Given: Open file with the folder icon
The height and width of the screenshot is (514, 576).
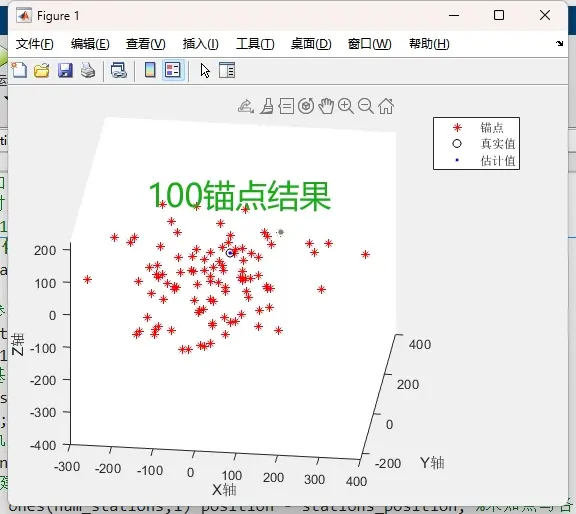Looking at the screenshot, I should click(42, 70).
